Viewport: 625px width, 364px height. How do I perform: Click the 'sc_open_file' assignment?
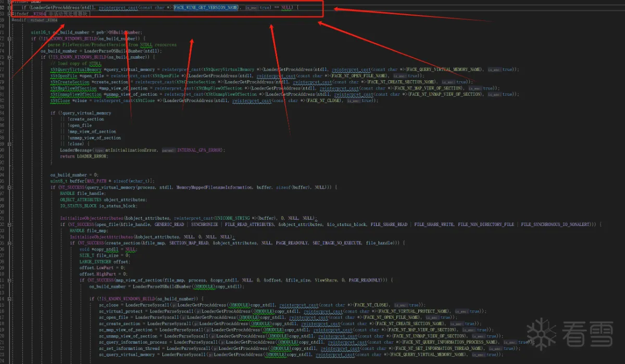click(x=114, y=317)
